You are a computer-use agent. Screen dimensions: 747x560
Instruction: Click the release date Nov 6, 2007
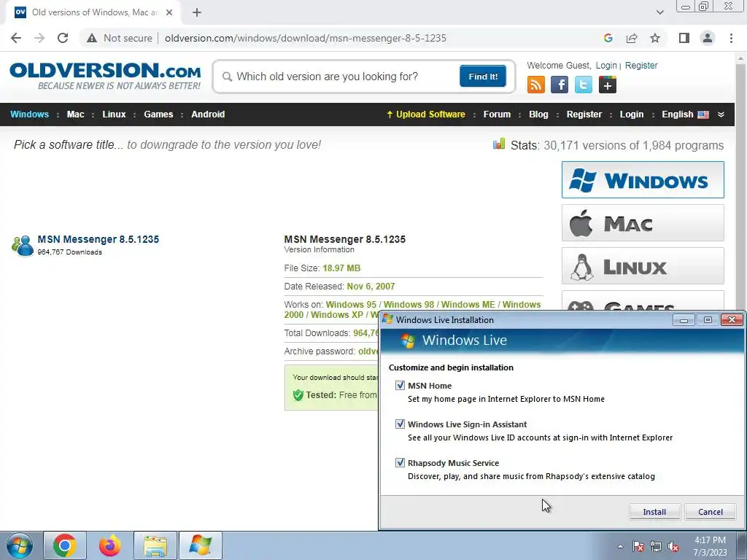(x=371, y=286)
